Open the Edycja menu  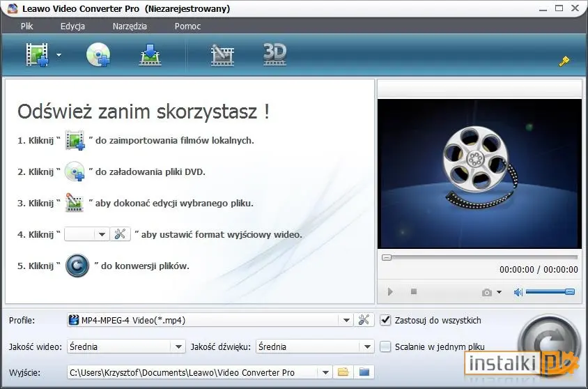point(72,26)
